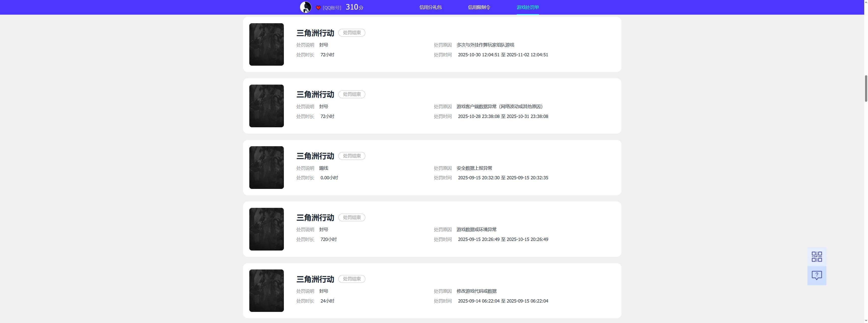868x323 pixels.
Task: Switch to the 信用限制令 tab
Action: [479, 7]
